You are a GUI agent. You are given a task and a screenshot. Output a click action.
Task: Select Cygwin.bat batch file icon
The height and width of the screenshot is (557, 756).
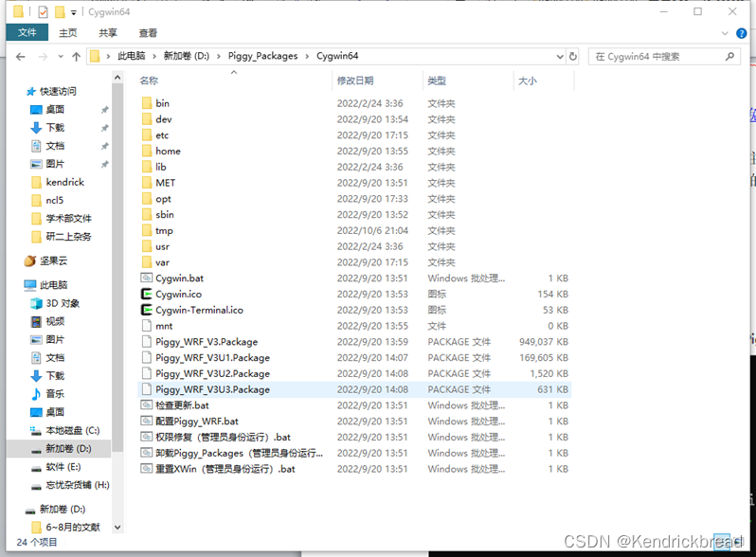click(x=147, y=278)
